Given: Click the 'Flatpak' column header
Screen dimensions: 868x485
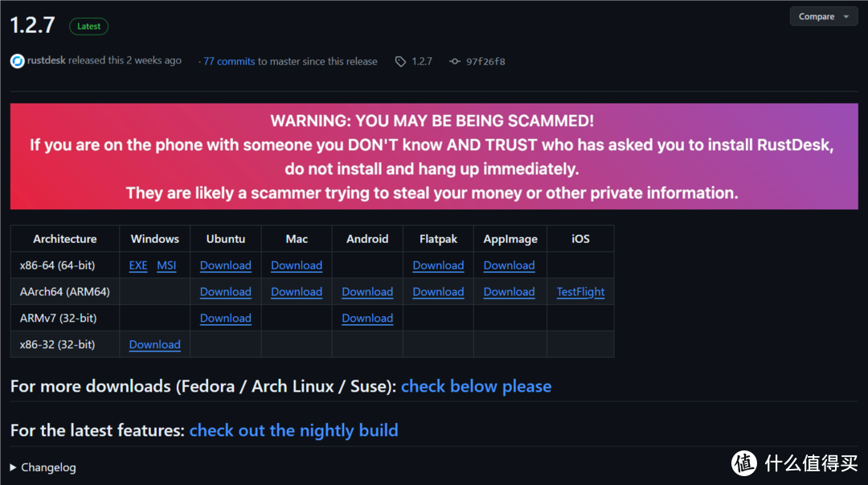Looking at the screenshot, I should [x=439, y=239].
